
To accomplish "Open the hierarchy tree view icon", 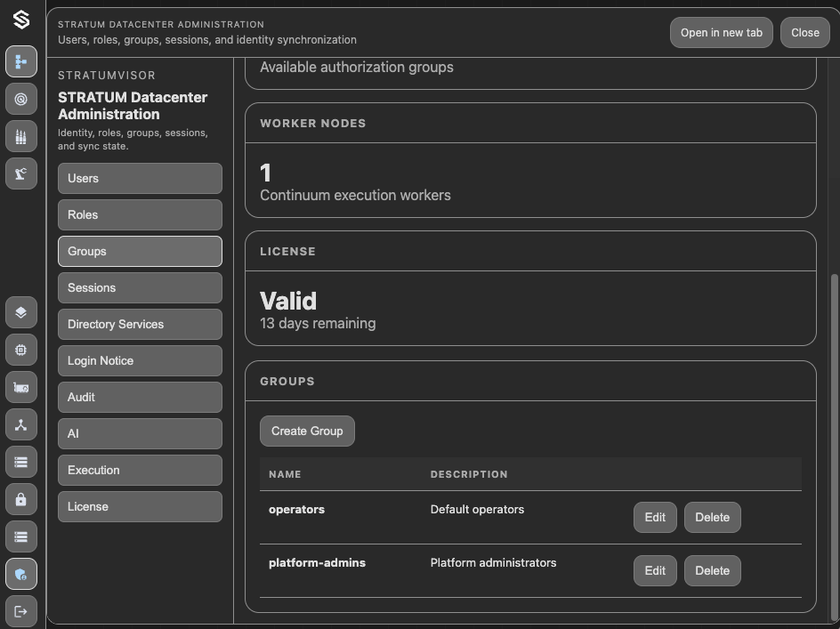I will [x=21, y=61].
